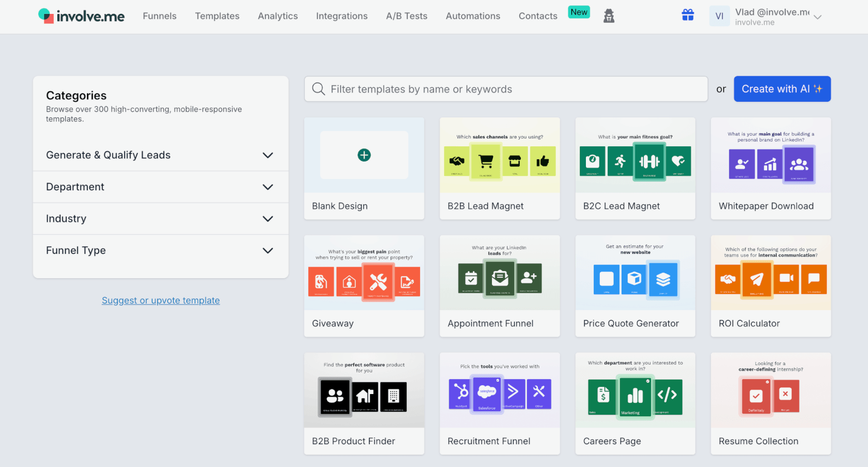Expand the Industry category
This screenshot has width=868, height=467.
pos(268,219)
